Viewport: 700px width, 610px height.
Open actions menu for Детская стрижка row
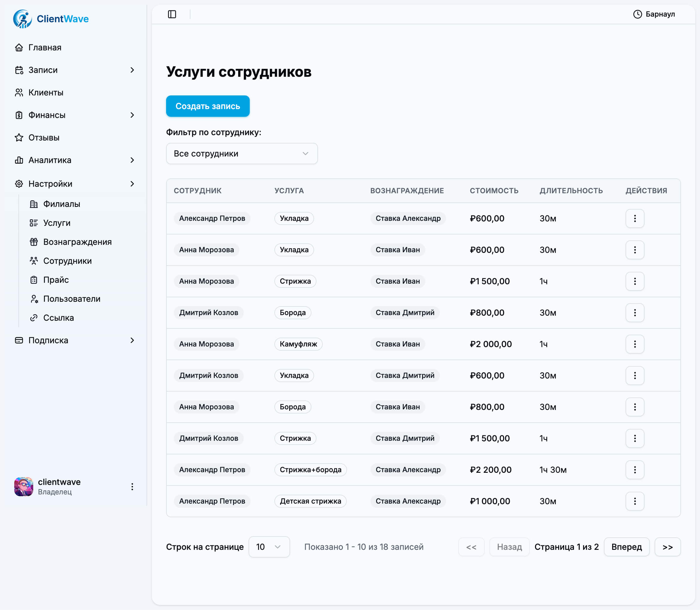(635, 501)
